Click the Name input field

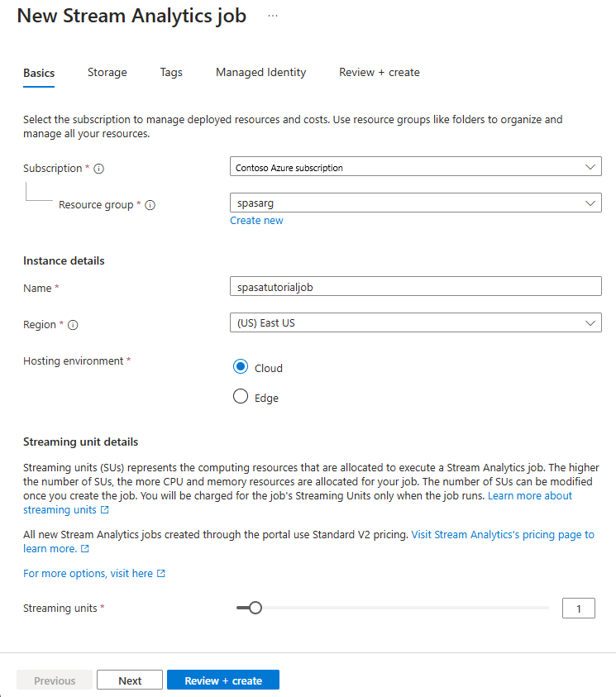413,285
